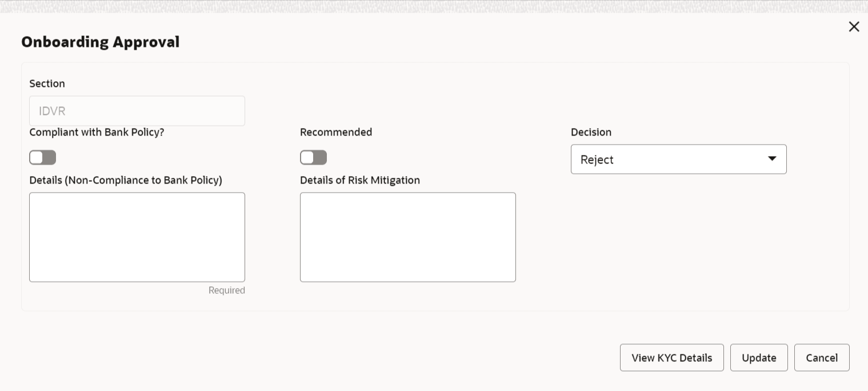Click inside the Details of Risk Mitigation box
The image size is (868, 391).
pos(407,237)
